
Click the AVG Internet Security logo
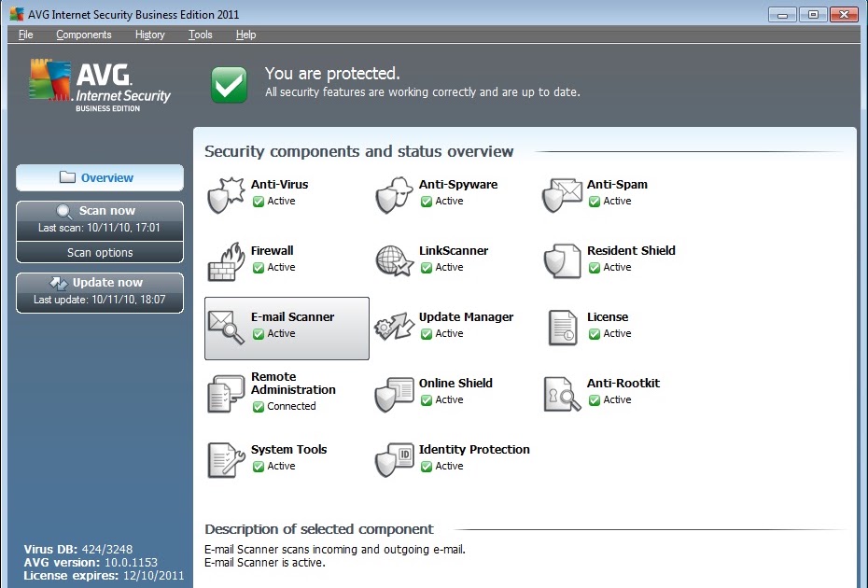coord(100,86)
